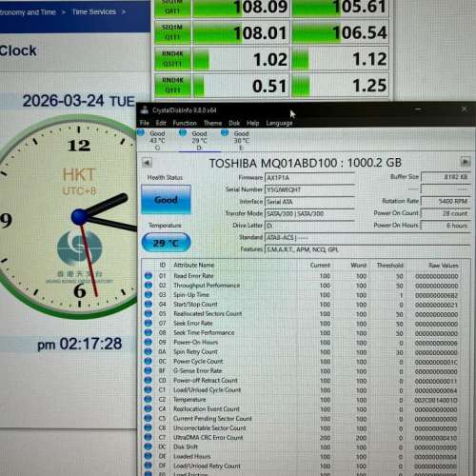Click status icon of Read Error Rate row
476x476 pixels.
coord(149,275)
